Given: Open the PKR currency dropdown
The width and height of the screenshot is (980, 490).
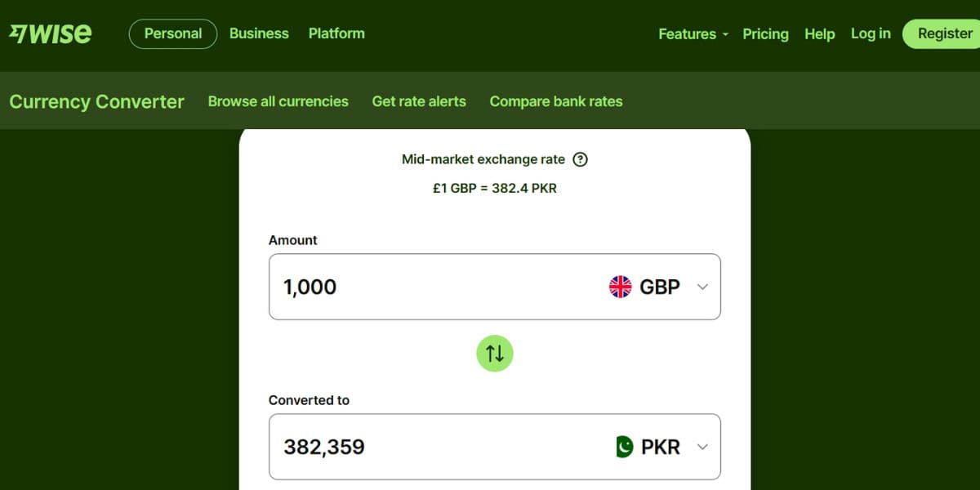Looking at the screenshot, I should coord(702,447).
